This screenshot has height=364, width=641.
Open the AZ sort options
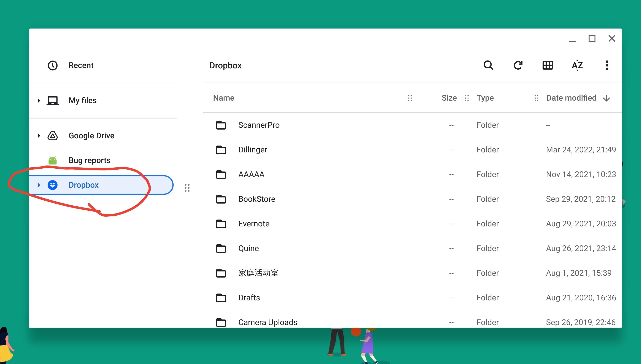[x=577, y=66]
